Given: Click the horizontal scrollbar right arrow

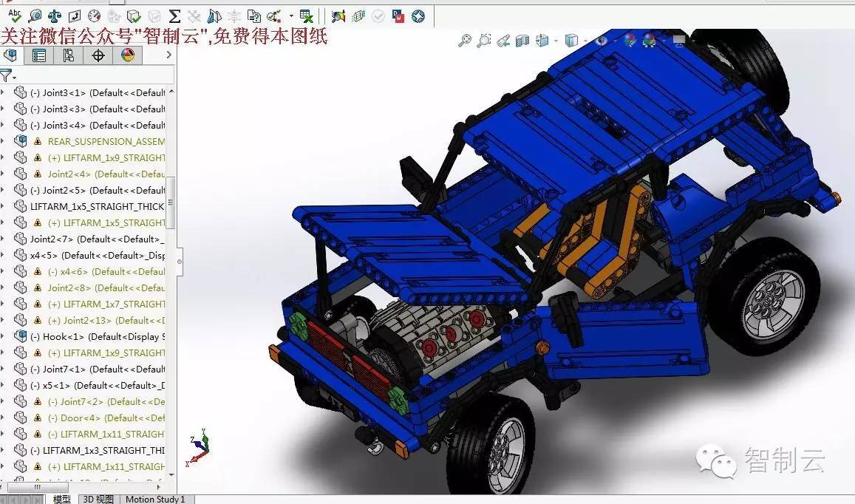Looking at the screenshot, I should tap(159, 486).
